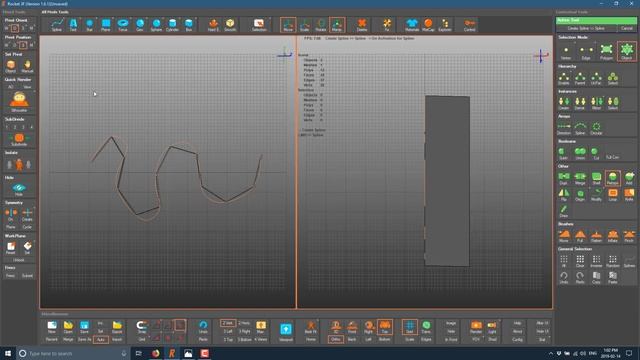Viewport: 640px width, 360px height.
Task: Open Firefox from the taskbar
Action: [156, 353]
